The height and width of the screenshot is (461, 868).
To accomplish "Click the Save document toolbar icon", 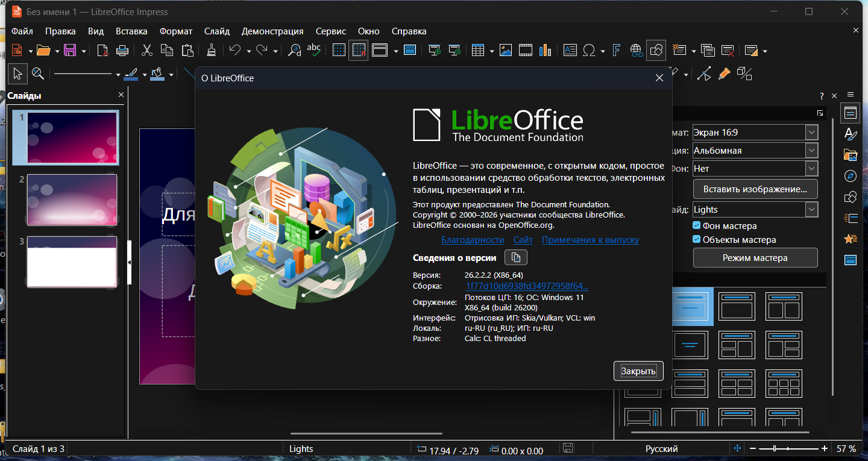I will (x=70, y=51).
